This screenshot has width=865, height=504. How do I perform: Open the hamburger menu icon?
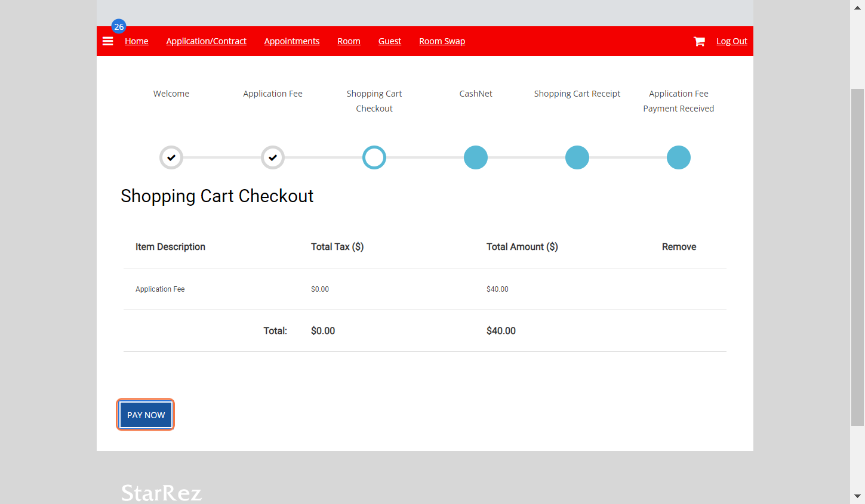[108, 41]
